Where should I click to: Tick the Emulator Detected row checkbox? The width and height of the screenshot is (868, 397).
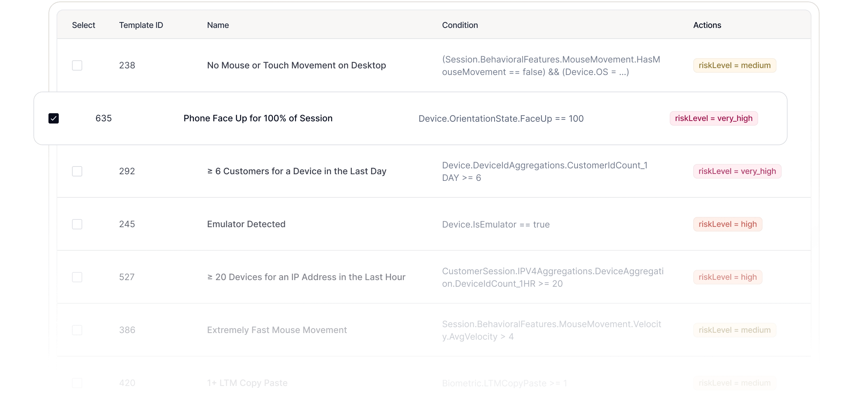77,224
